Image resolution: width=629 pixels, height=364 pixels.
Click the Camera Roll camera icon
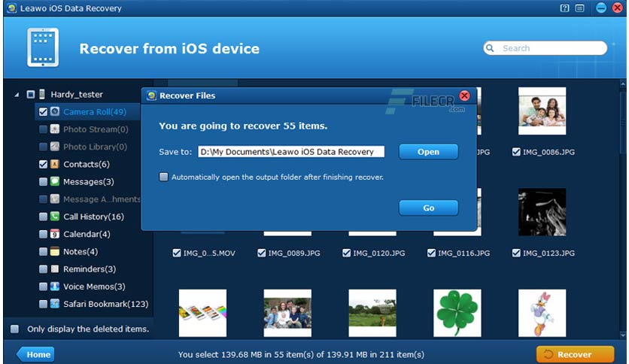55,111
